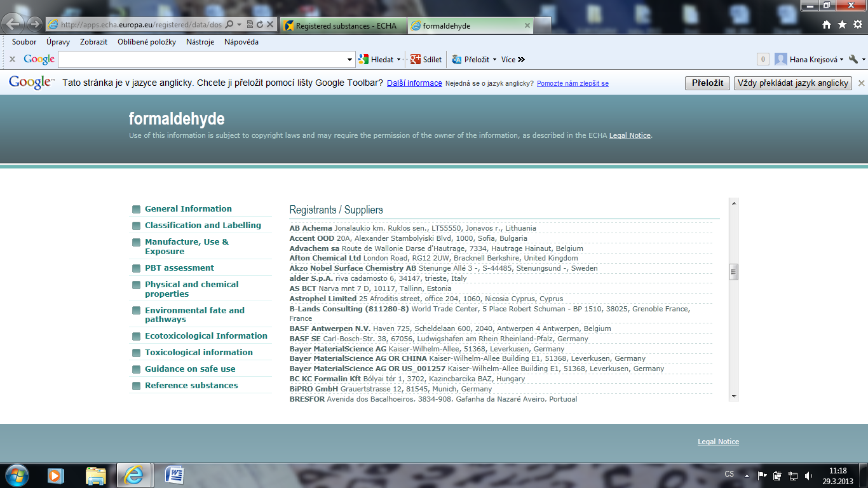Open Toxicological information section

pos(199,352)
